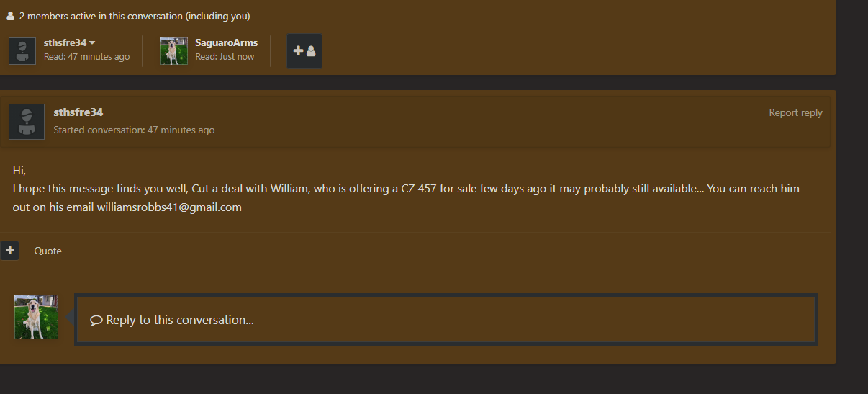Click the 'Reply to this conversation...' field
This screenshot has width=868, height=394.
click(x=446, y=320)
